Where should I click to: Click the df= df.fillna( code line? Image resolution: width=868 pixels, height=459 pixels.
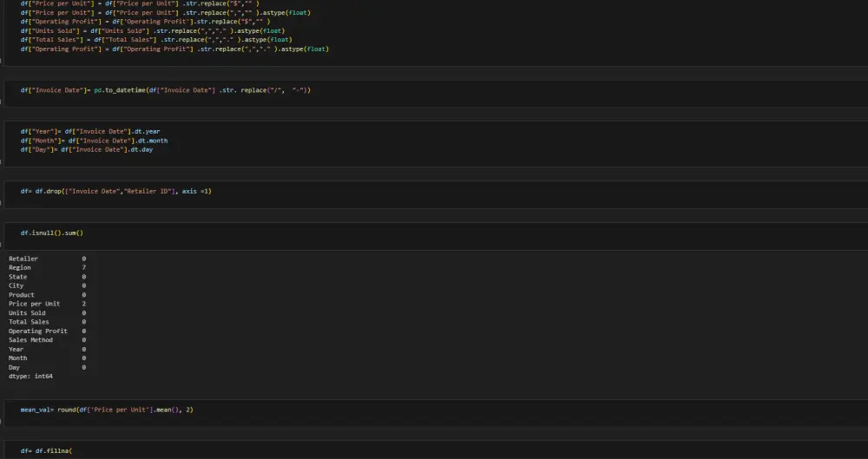[x=47, y=450]
